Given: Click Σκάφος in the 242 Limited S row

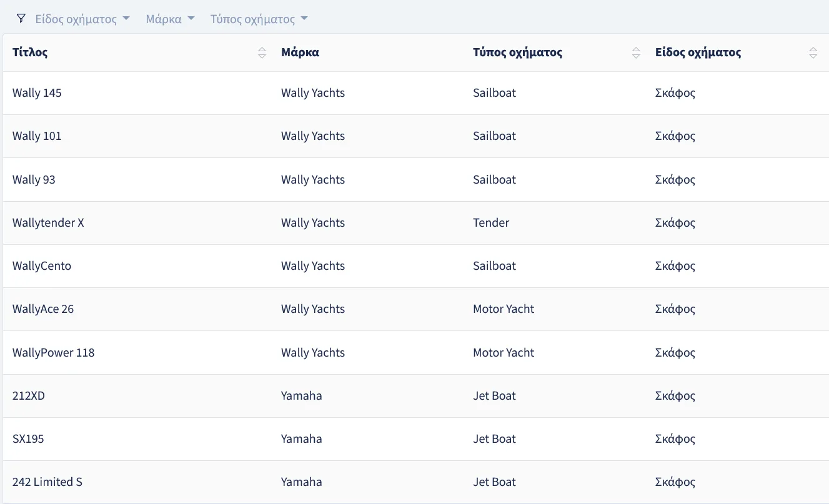Looking at the screenshot, I should click(x=675, y=482).
